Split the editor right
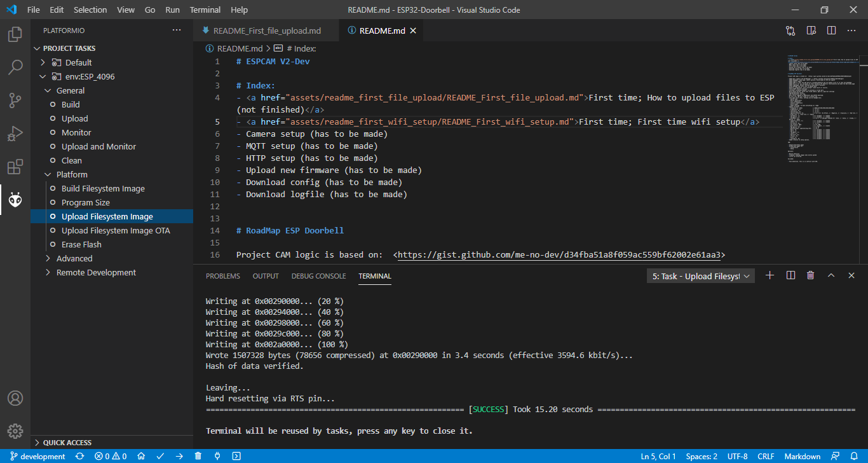This screenshot has height=463, width=868. pyautogui.click(x=831, y=30)
